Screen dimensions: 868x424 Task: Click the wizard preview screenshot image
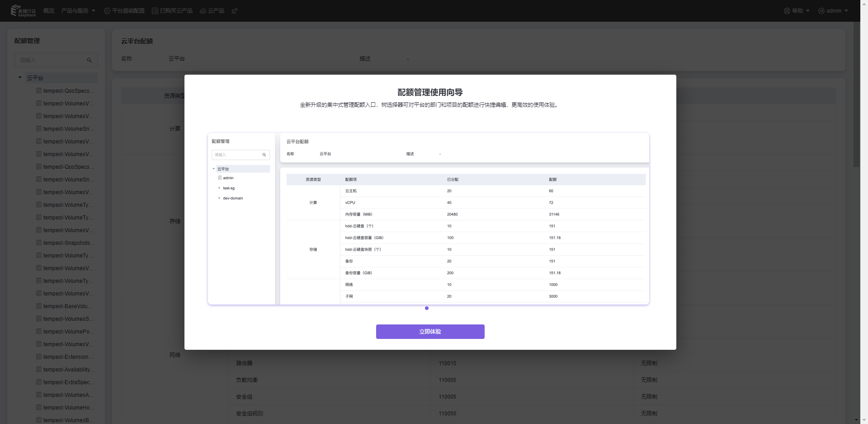(x=428, y=219)
